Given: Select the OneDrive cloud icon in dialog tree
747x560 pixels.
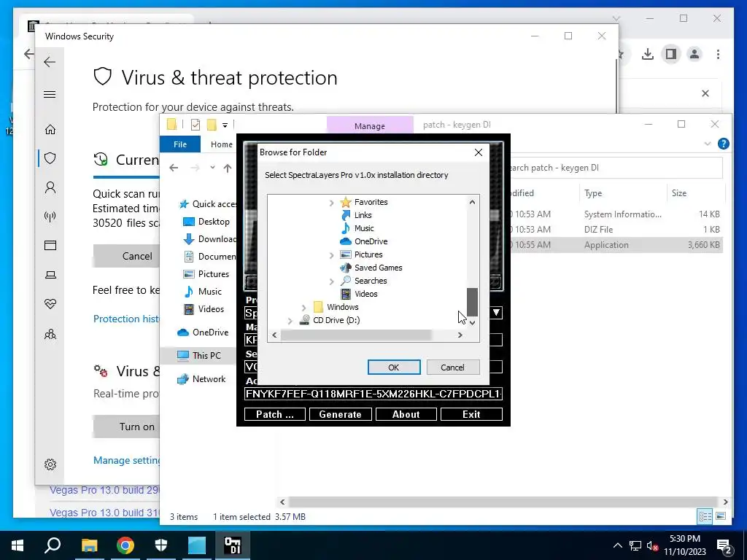Looking at the screenshot, I should pos(346,241).
